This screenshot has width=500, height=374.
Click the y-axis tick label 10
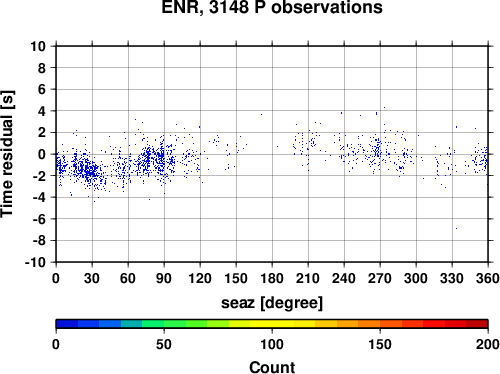tap(38, 46)
